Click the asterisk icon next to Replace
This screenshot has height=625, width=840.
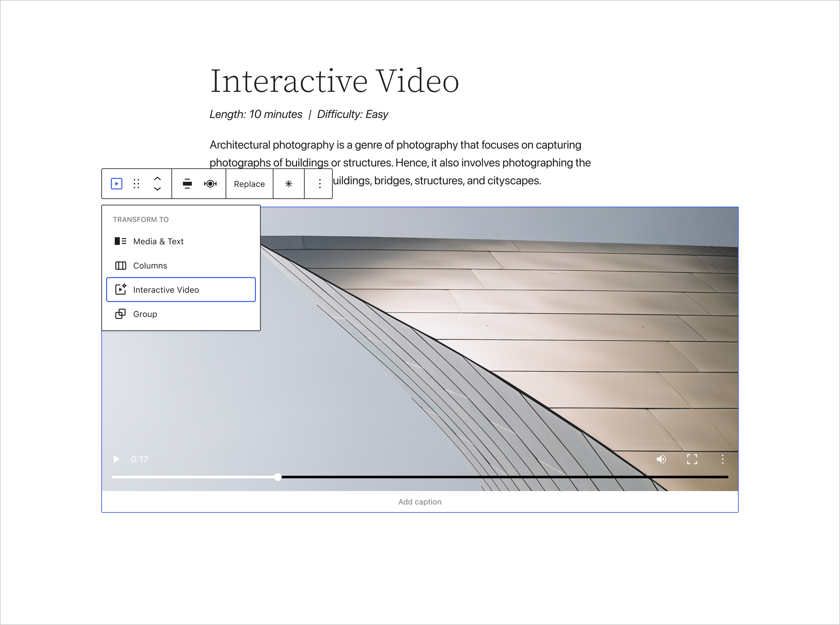tap(289, 184)
